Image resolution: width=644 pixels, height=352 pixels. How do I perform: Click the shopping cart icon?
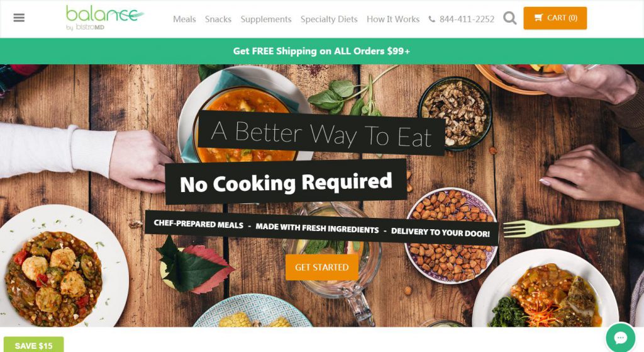pyautogui.click(x=538, y=18)
